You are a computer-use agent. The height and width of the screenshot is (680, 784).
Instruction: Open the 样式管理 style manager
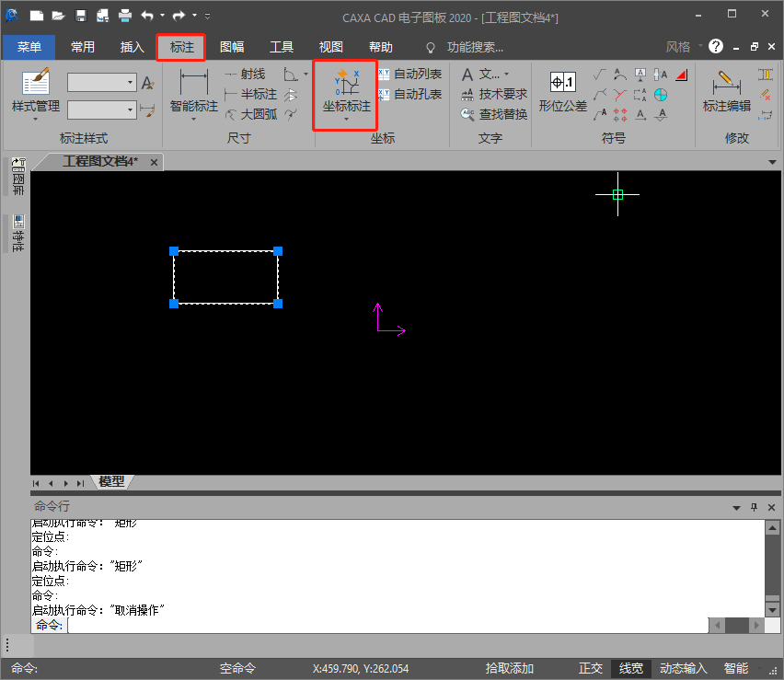[36, 90]
